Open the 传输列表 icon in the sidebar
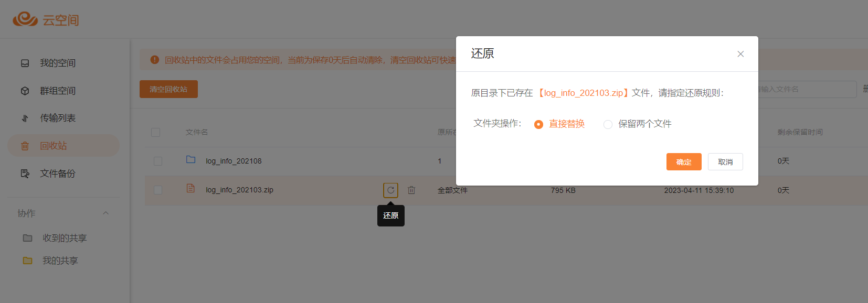Viewport: 868px width, 303px height. tap(25, 118)
